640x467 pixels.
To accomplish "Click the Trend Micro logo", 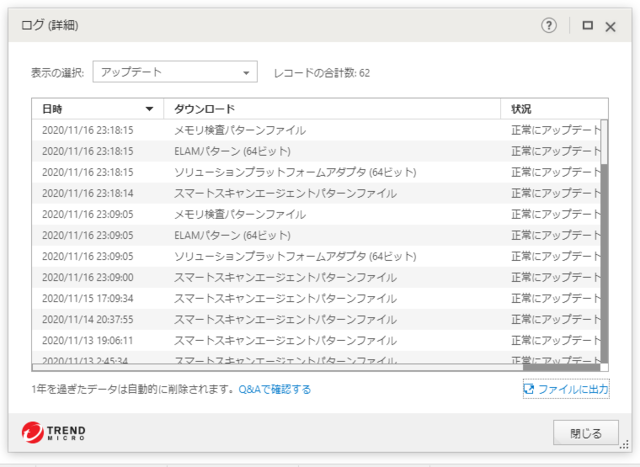I will click(53, 432).
